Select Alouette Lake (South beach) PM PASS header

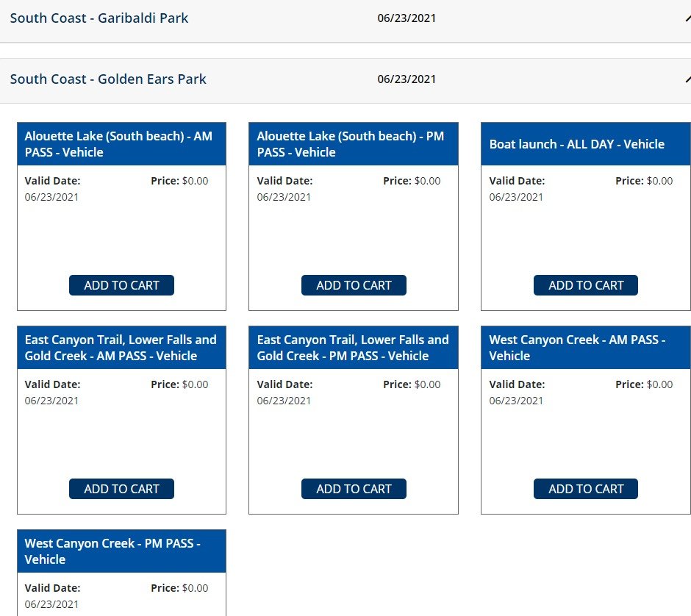tap(354, 144)
